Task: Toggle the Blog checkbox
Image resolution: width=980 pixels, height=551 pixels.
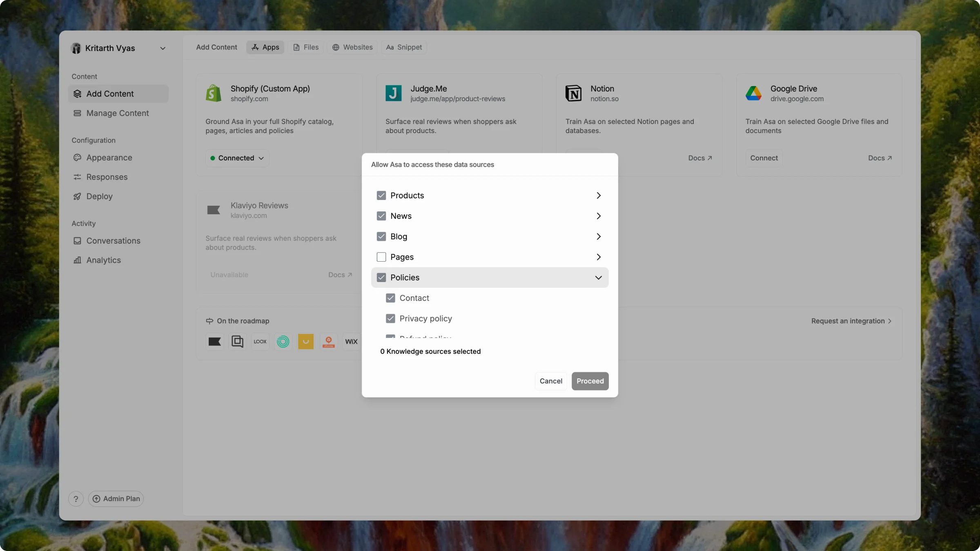Action: pyautogui.click(x=381, y=236)
